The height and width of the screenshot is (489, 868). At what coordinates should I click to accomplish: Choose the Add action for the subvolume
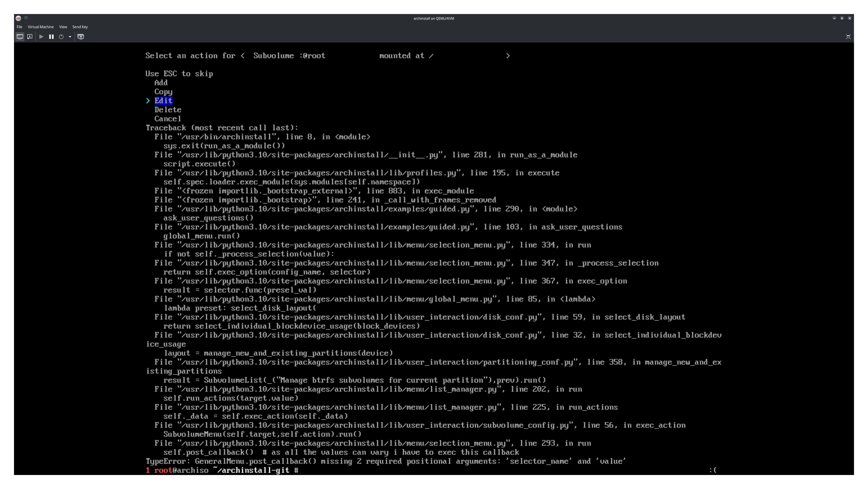[x=161, y=83]
